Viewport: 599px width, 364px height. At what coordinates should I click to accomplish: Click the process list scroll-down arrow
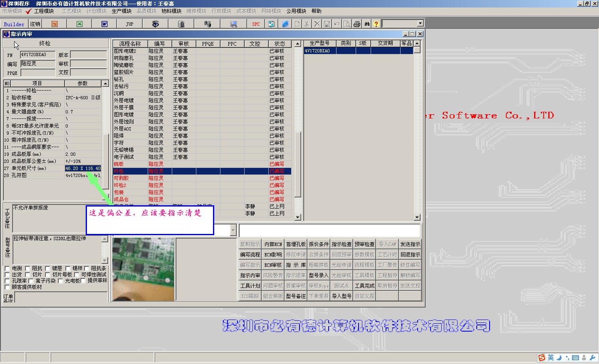(297, 217)
